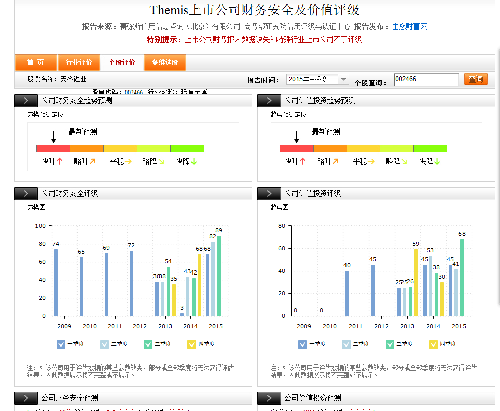Toggle third quarter (green) checkbox in right chart
The height and width of the screenshot is (411, 500).
pyautogui.click(x=390, y=344)
